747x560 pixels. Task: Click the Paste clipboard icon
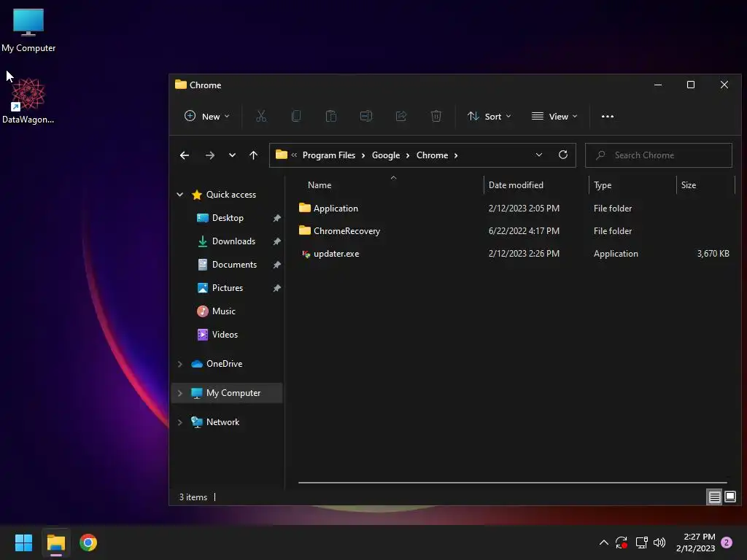331,116
